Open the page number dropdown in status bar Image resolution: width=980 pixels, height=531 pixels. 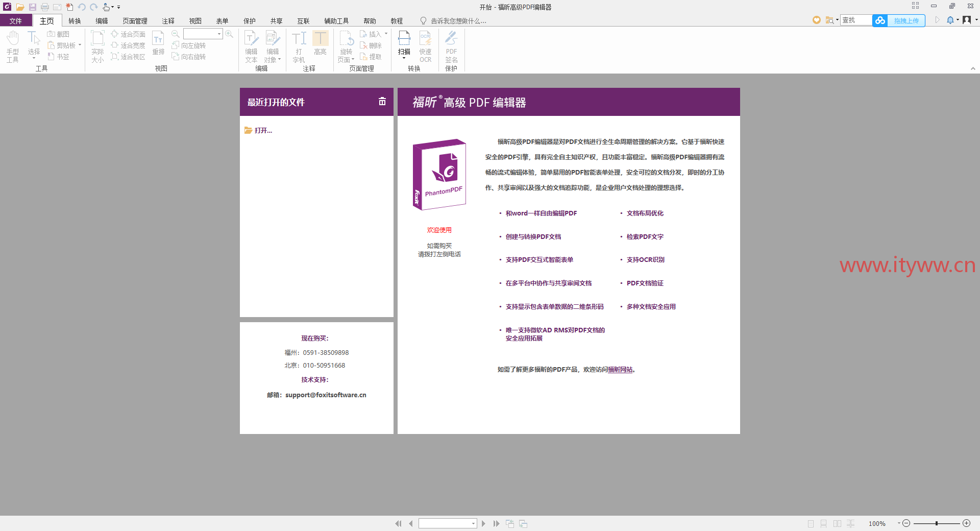(473, 523)
